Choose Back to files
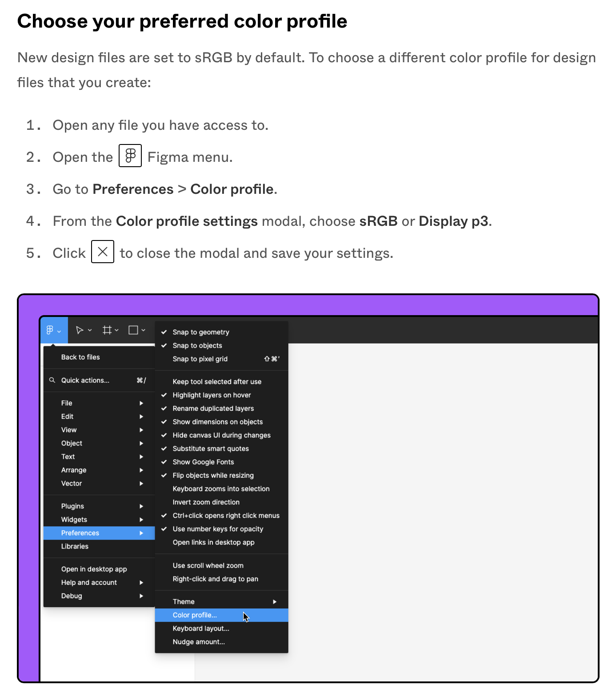The width and height of the screenshot is (616, 697). [99, 357]
